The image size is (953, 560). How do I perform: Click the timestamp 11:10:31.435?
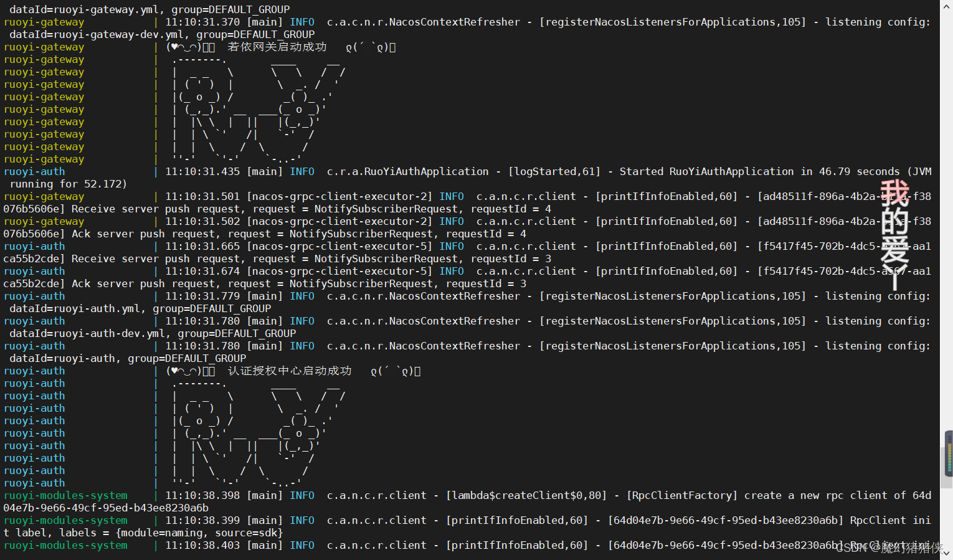pyautogui.click(x=202, y=171)
